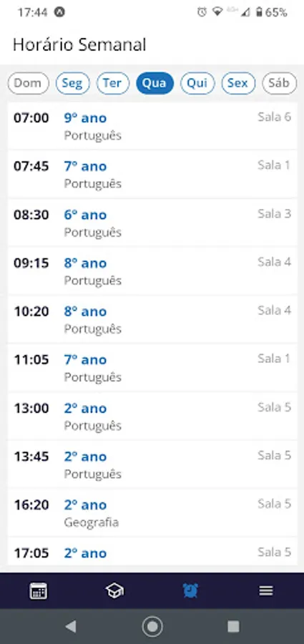Open the hamburger menu icon
The image size is (304, 644).
266,590
